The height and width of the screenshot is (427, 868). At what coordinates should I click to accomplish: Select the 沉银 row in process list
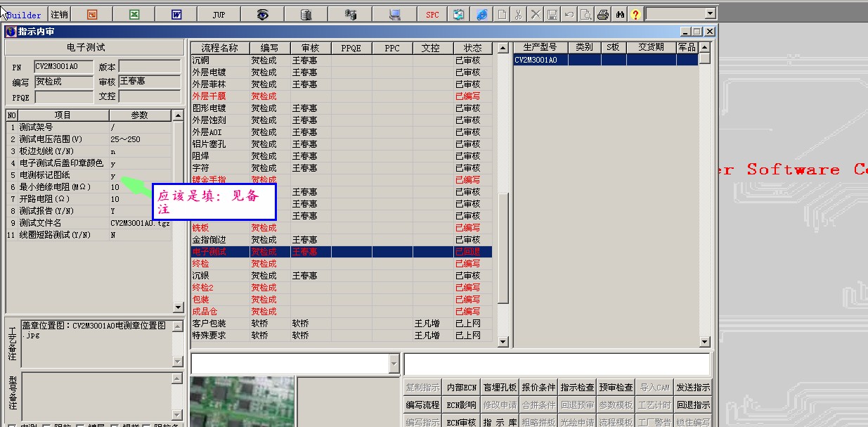click(342, 276)
